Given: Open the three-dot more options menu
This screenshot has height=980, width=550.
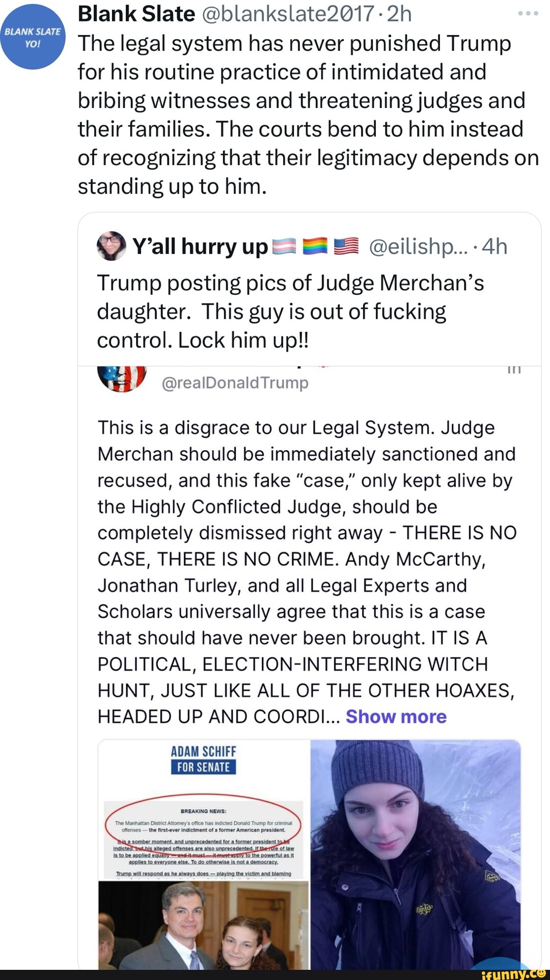Looking at the screenshot, I should [x=528, y=14].
